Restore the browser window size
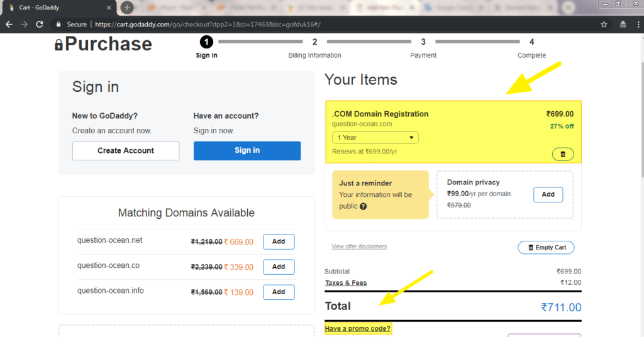Screen dimensions: 644x337 pos(618,4)
